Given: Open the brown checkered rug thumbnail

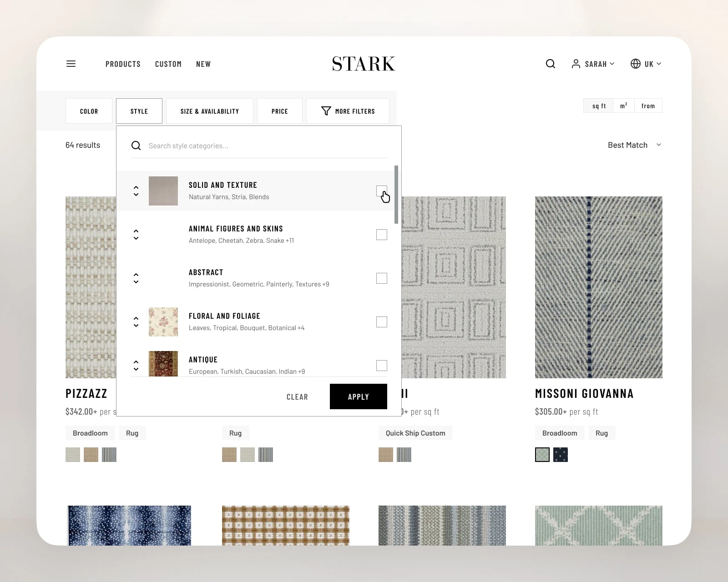Looking at the screenshot, I should tap(286, 526).
